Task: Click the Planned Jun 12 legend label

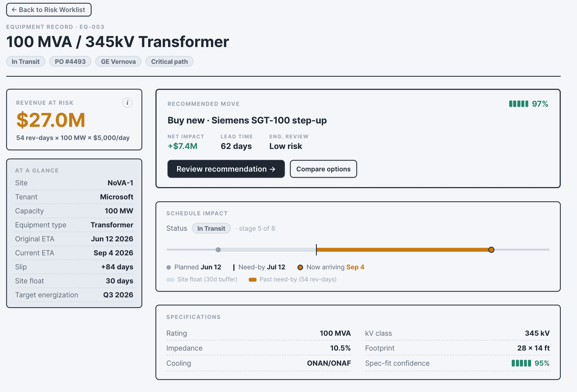Action: click(x=198, y=267)
